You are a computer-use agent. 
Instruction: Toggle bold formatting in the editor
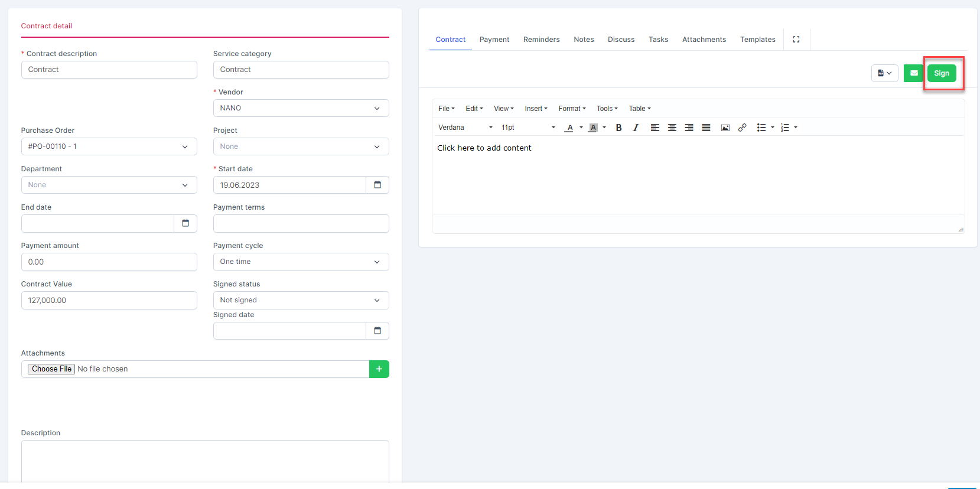coord(618,128)
